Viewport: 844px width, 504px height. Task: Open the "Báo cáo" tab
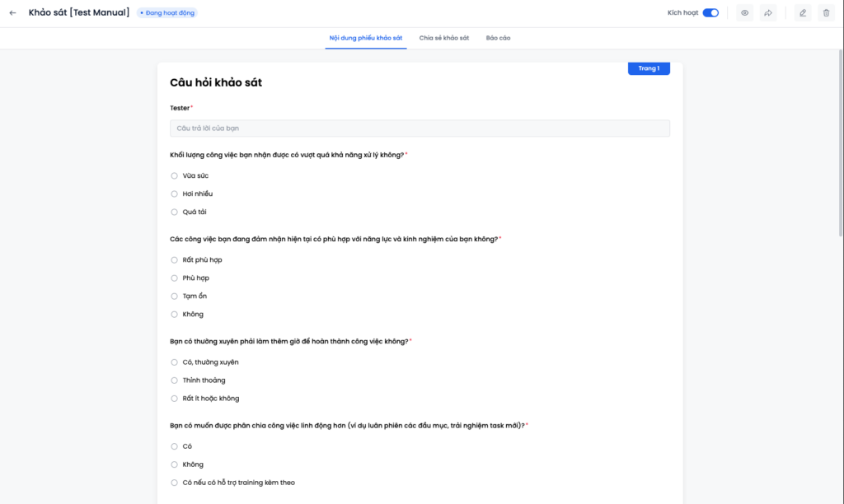[498, 38]
